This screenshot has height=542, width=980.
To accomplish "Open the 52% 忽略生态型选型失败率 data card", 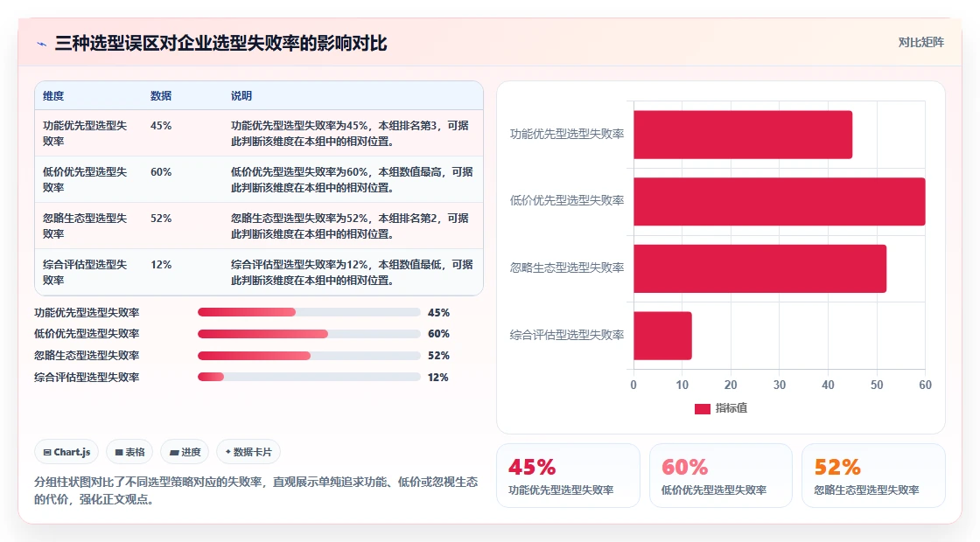I will 873,476.
